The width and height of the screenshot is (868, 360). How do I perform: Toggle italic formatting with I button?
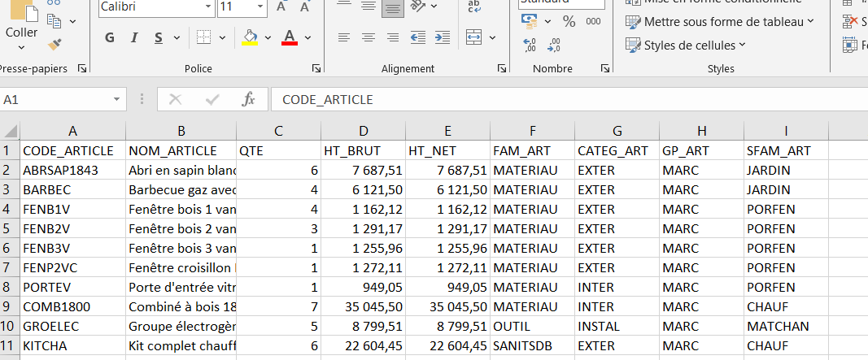coord(134,37)
